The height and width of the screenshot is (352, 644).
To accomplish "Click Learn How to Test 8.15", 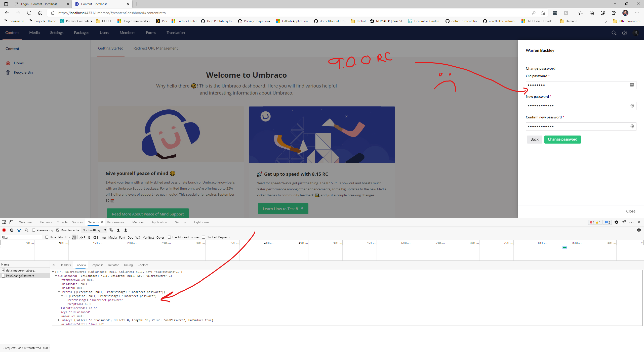I will pos(283,208).
